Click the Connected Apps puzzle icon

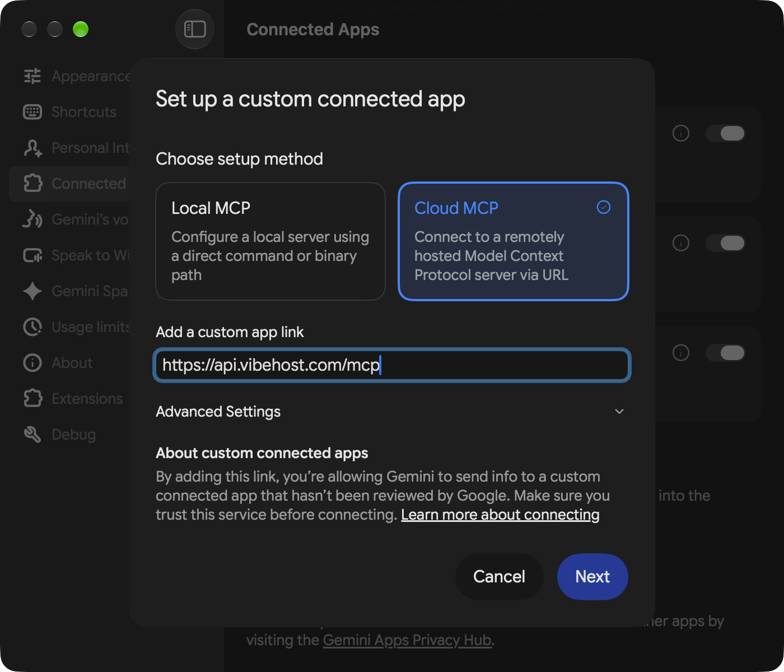click(32, 184)
